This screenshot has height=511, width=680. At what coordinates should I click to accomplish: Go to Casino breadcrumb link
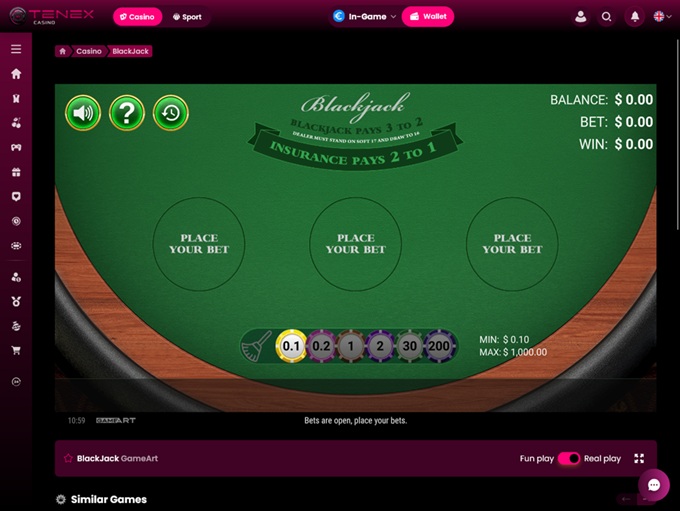pos(88,51)
